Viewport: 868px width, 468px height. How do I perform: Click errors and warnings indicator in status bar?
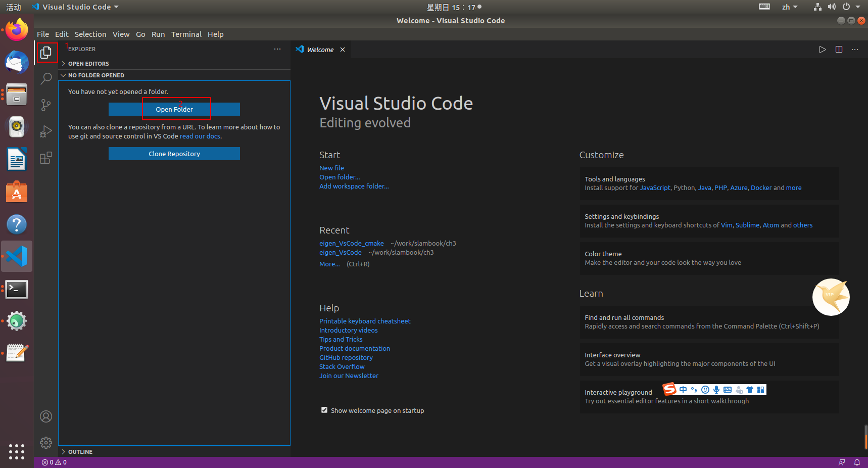click(x=54, y=462)
